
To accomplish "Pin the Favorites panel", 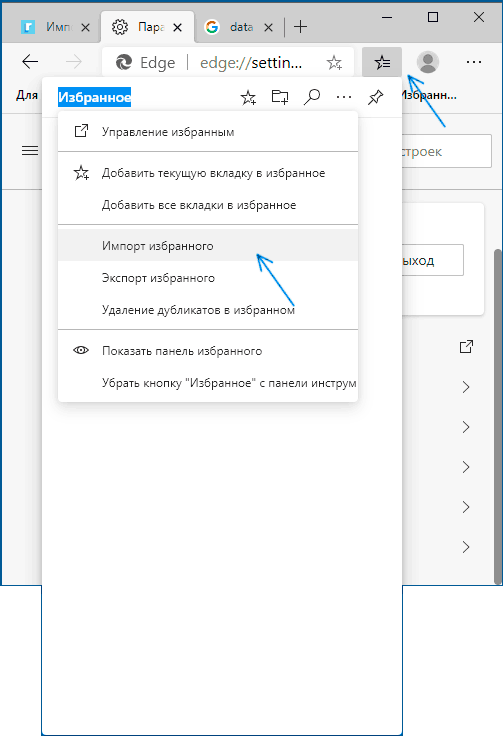I will (375, 97).
